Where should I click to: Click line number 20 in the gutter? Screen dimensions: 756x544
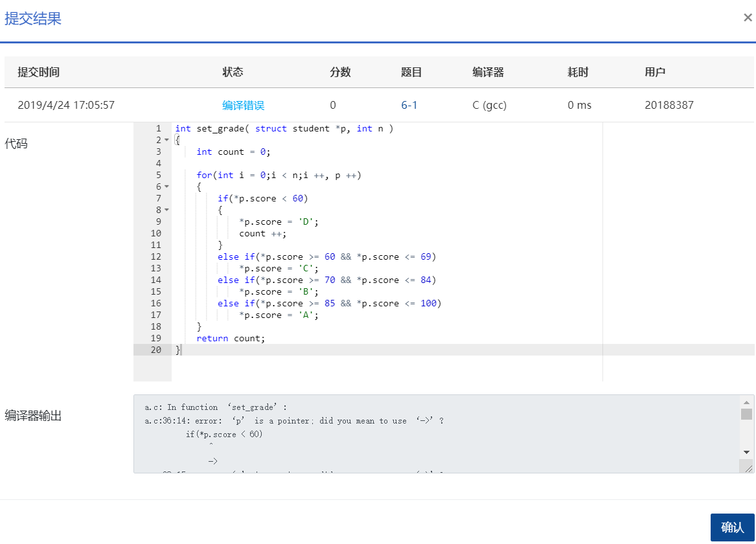click(x=155, y=350)
